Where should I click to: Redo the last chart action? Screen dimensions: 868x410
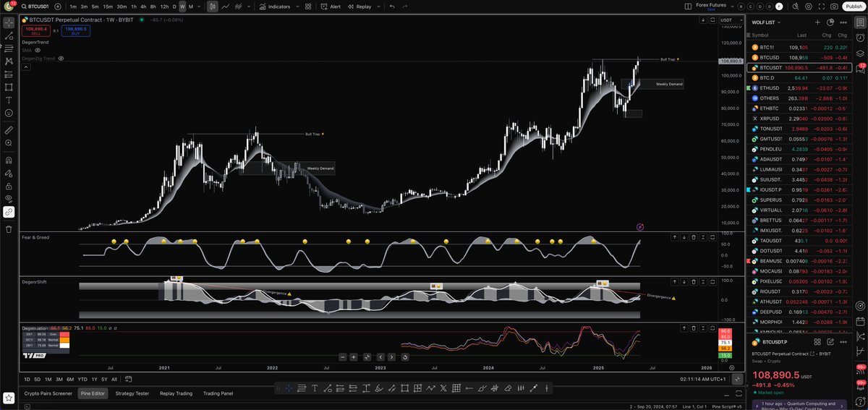404,6
